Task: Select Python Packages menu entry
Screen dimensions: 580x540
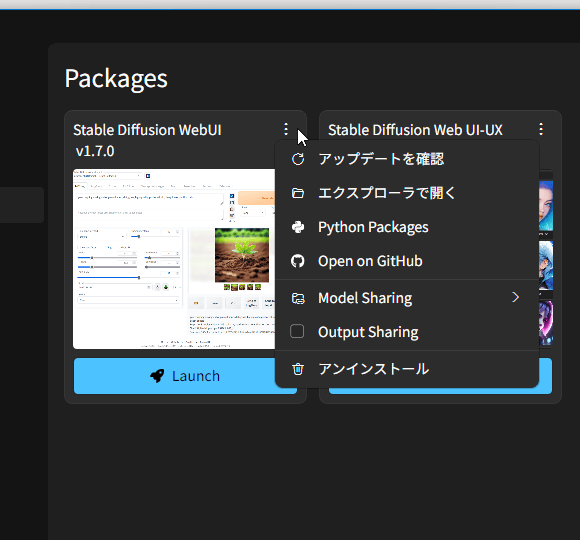Action: coord(407,227)
